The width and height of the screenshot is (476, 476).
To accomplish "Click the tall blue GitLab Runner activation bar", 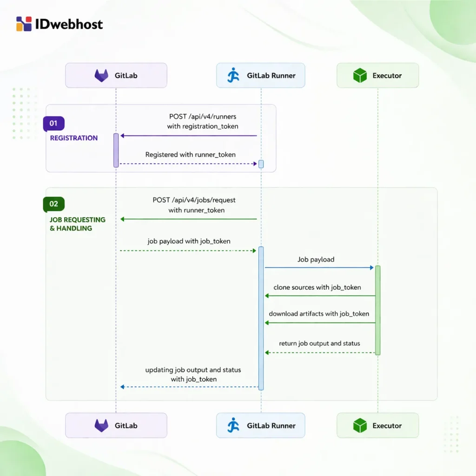I will click(x=261, y=318).
